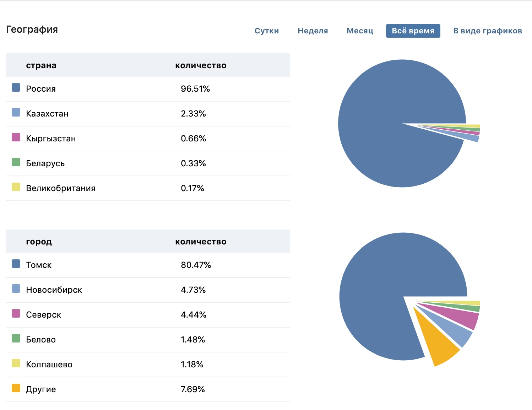
Task: Click the Беларусь green color swatch
Action: (16, 162)
